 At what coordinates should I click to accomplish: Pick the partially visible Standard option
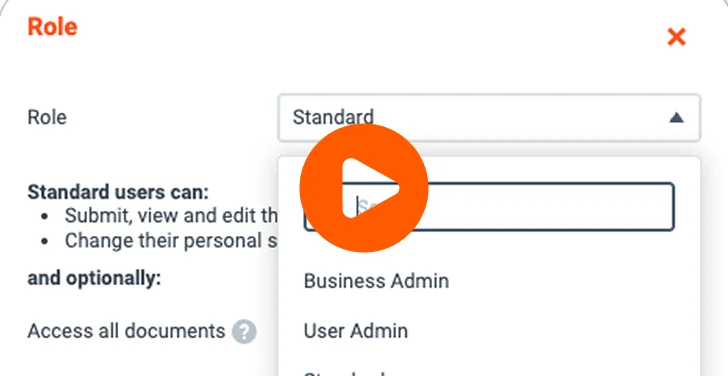coord(344,373)
